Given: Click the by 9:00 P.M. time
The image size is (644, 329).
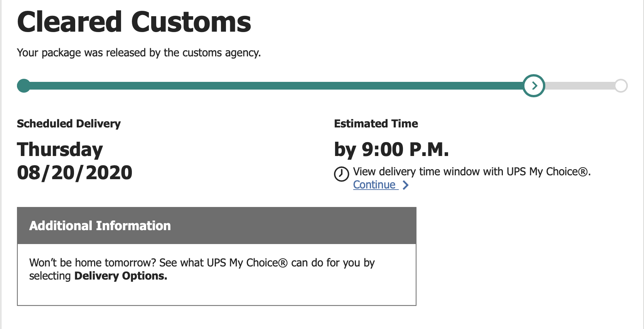Looking at the screenshot, I should coord(391,149).
